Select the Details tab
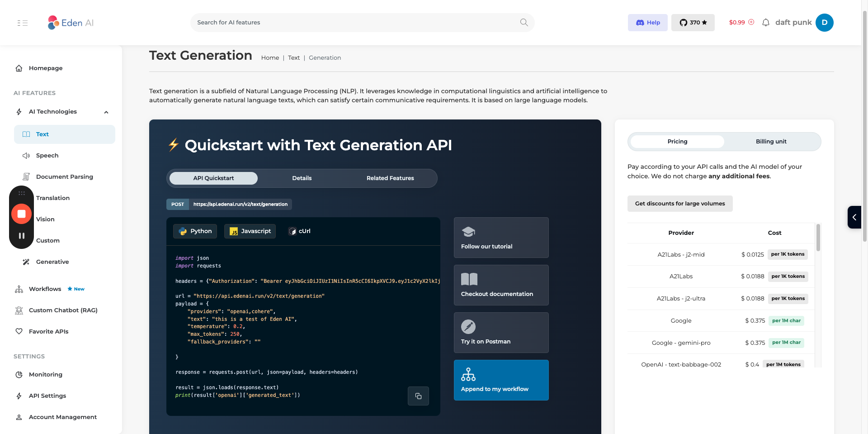Screen dimensions: 868x434 click(x=302, y=178)
